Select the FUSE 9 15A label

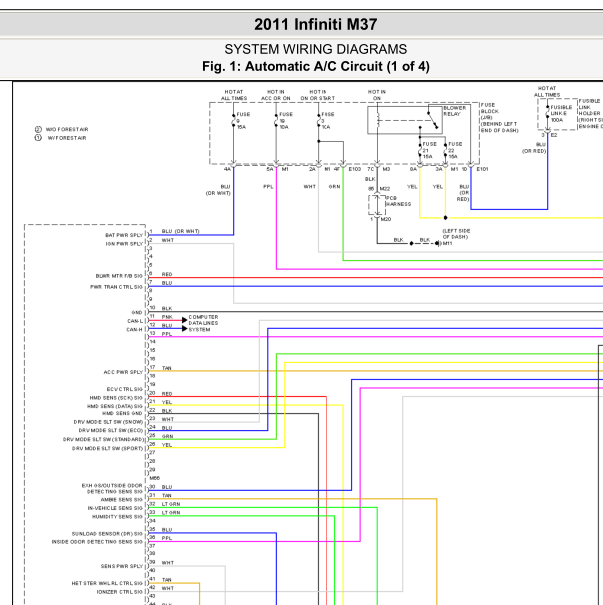point(243,120)
